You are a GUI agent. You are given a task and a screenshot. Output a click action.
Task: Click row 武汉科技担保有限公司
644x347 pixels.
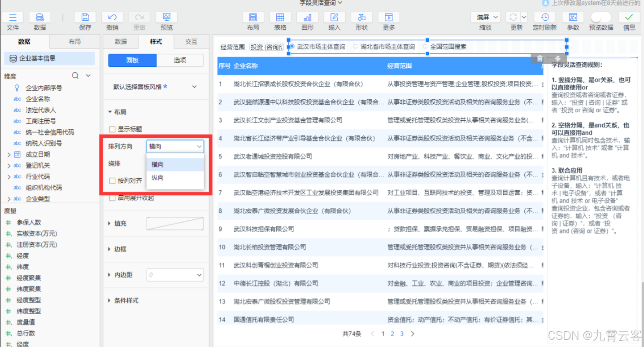(x=380, y=229)
